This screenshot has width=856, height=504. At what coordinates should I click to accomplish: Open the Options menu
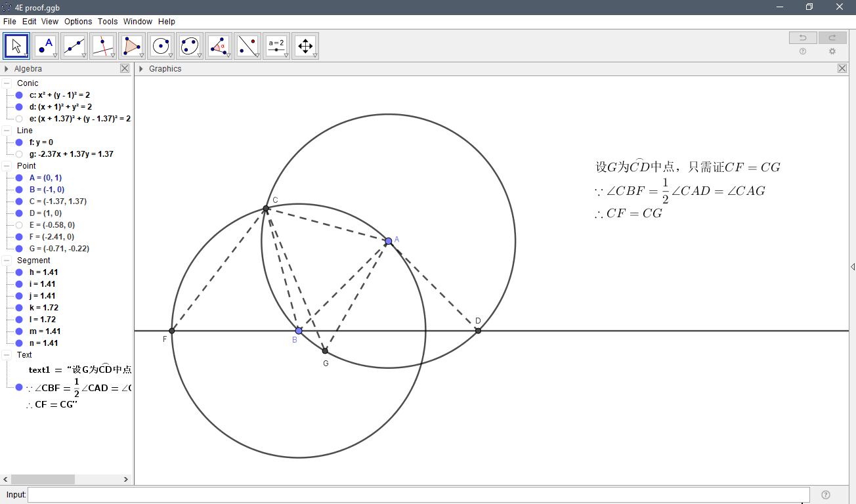pyautogui.click(x=77, y=21)
